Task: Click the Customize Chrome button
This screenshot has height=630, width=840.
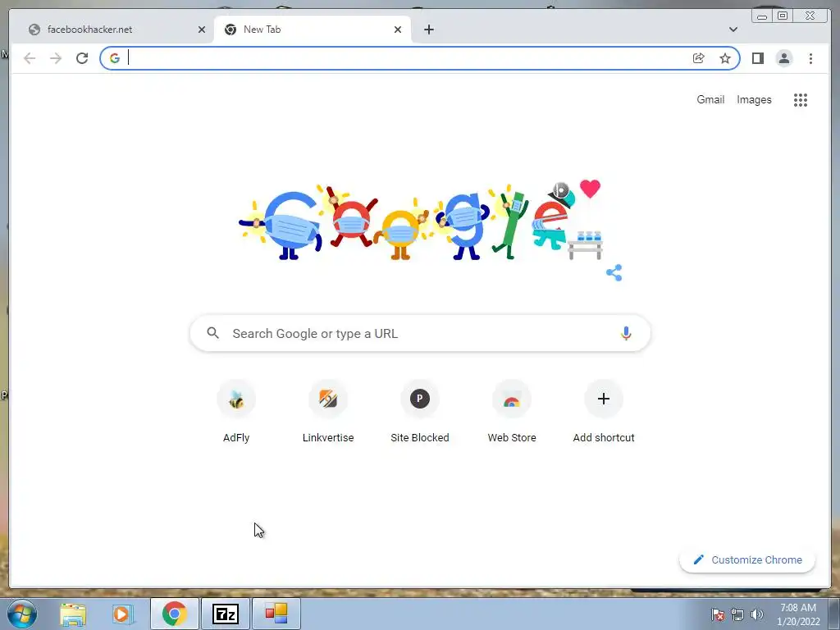Action: (x=747, y=559)
